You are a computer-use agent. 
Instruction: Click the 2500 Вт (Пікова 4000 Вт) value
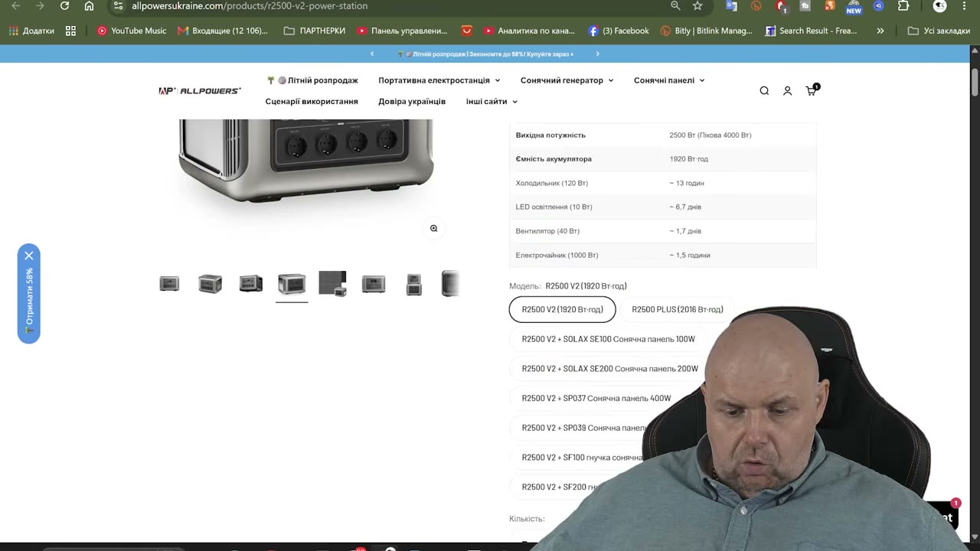(710, 135)
